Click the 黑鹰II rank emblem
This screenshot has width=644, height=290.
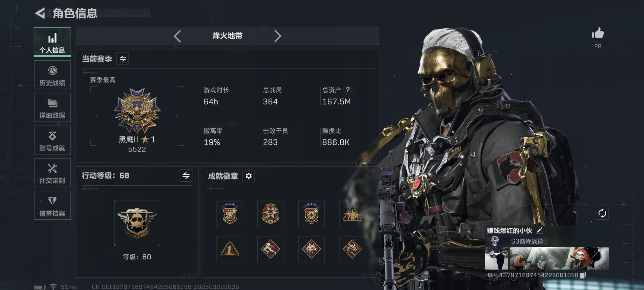137,111
